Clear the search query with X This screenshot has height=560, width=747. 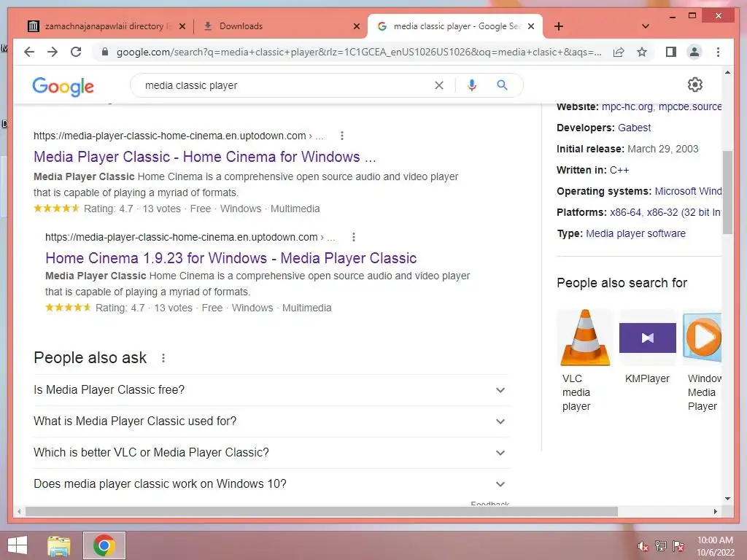point(438,85)
